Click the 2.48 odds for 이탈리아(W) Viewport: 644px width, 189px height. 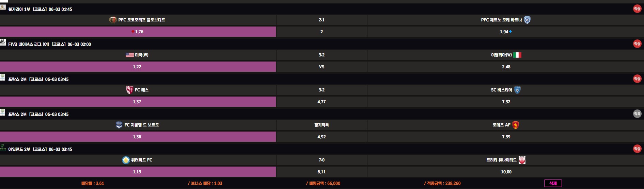coord(506,67)
